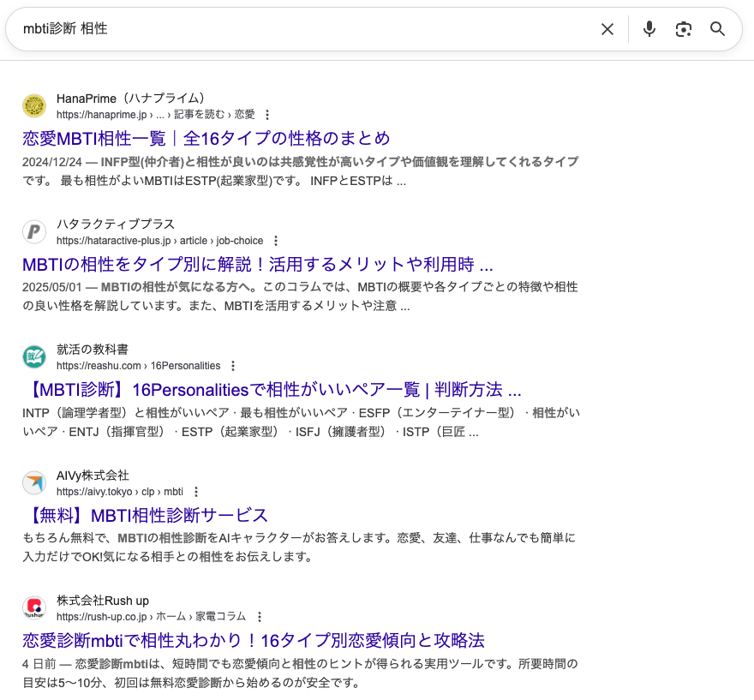Viewport: 754px width, 700px height.
Task: Open Google Lens image search
Action: click(683, 29)
